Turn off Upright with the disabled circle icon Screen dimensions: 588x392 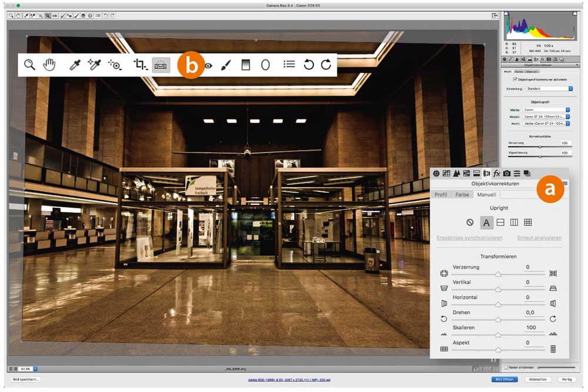pos(470,222)
